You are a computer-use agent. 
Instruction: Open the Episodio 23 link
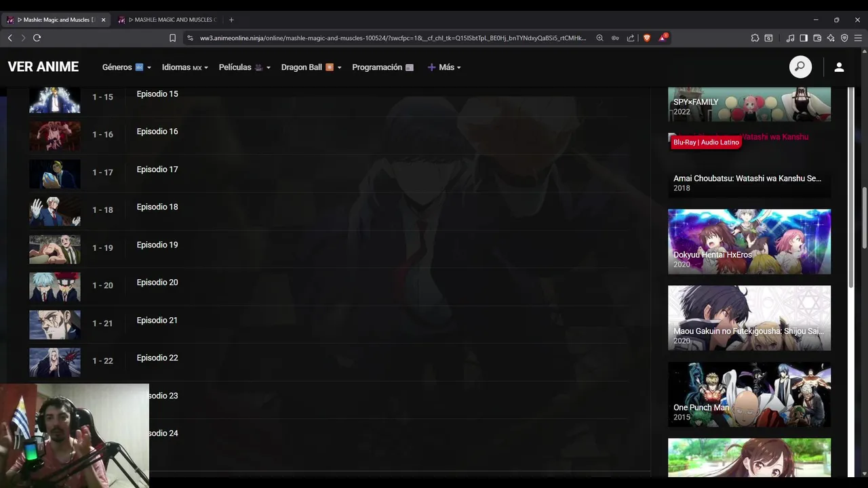(x=163, y=396)
